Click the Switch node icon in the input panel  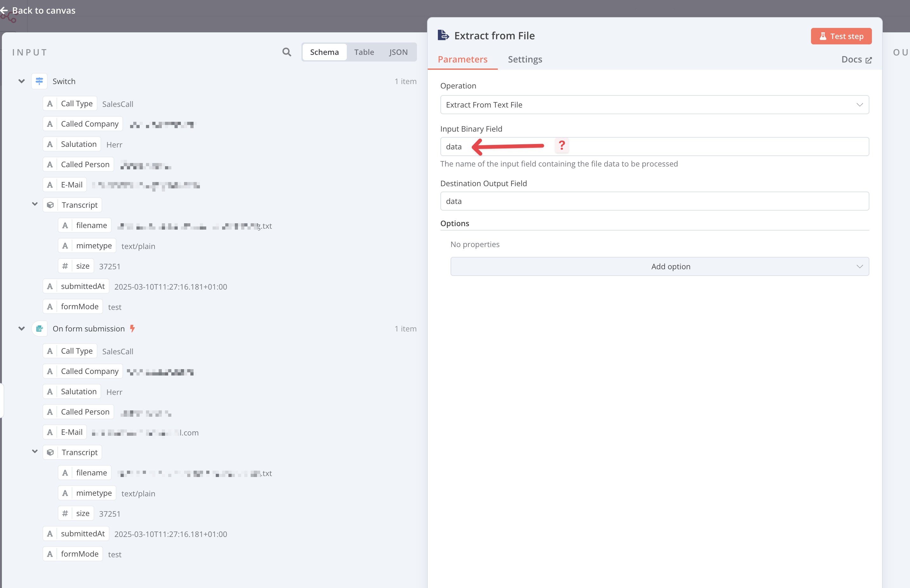click(39, 81)
